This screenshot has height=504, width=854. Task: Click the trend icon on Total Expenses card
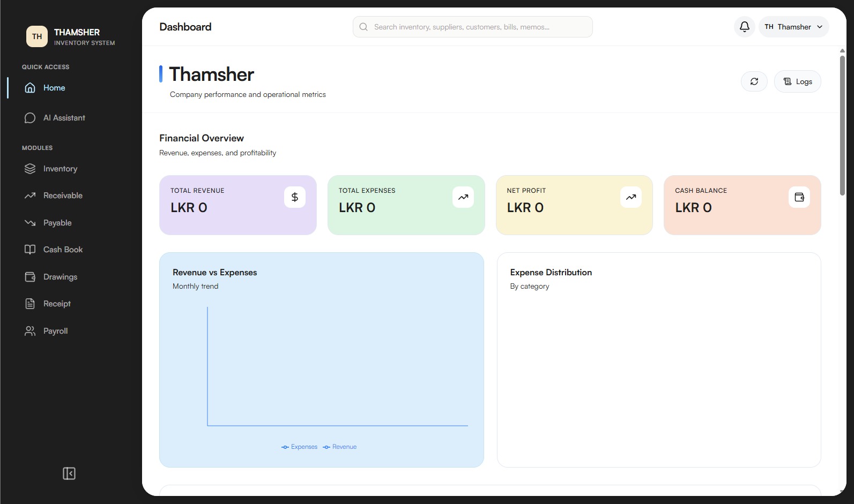(x=463, y=197)
